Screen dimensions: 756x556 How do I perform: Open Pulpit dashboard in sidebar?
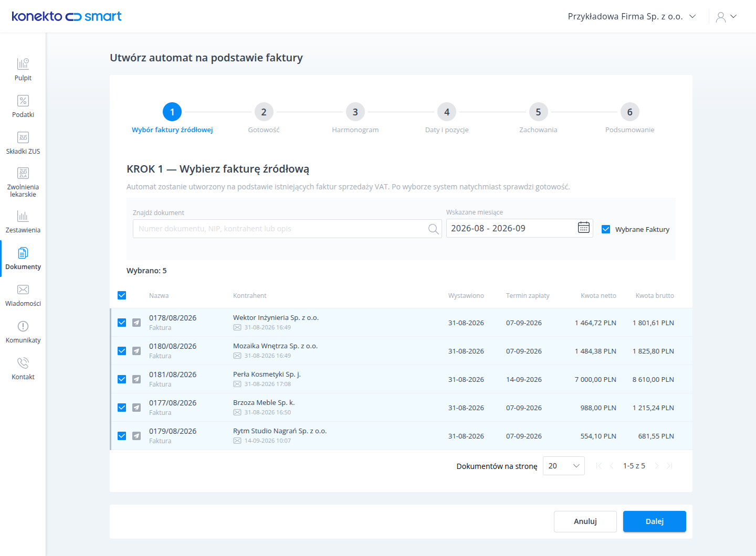tap(23, 70)
